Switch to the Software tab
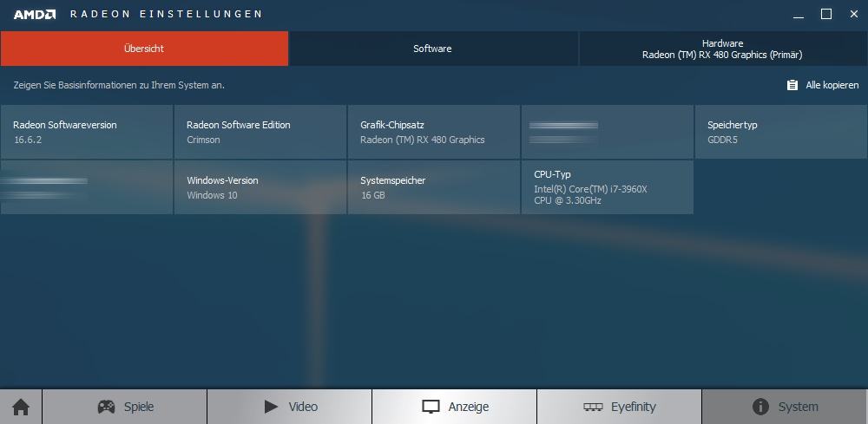The height and width of the screenshot is (424, 868). 433,49
